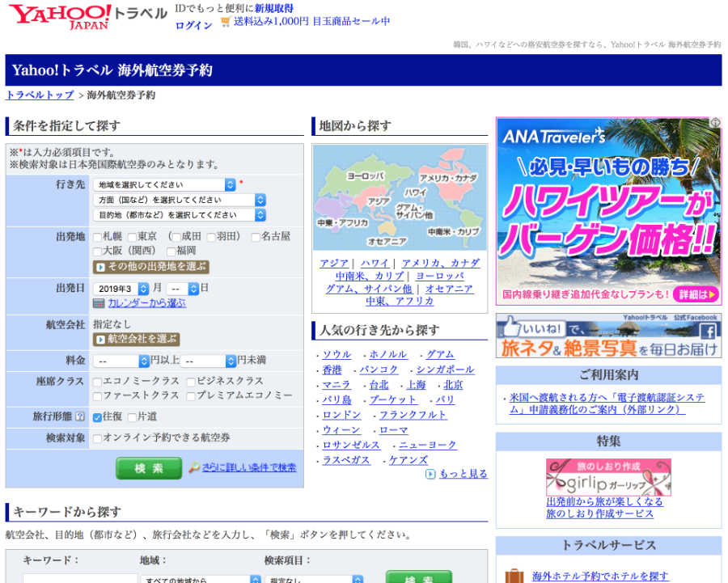Open the 指定なし search item dropdown
The image size is (728, 583).
tap(315, 579)
